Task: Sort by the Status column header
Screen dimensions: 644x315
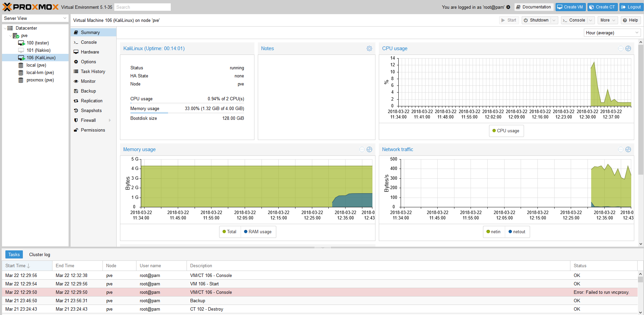Action: pos(604,266)
